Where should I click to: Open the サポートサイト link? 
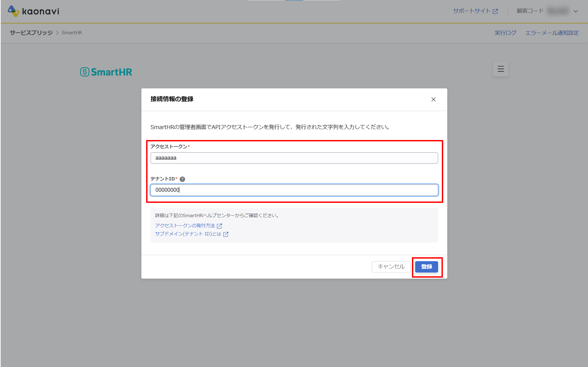pyautogui.click(x=475, y=11)
